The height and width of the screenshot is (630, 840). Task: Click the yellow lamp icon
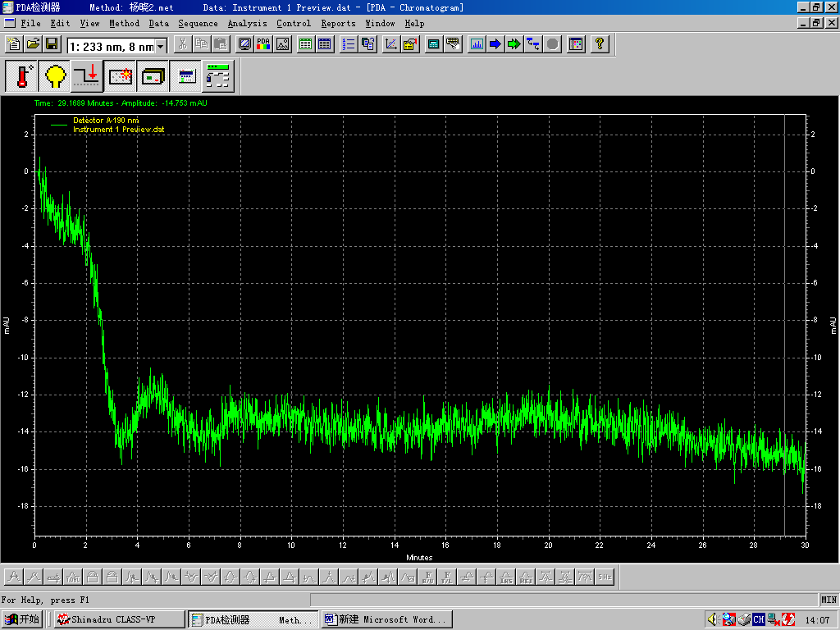56,76
